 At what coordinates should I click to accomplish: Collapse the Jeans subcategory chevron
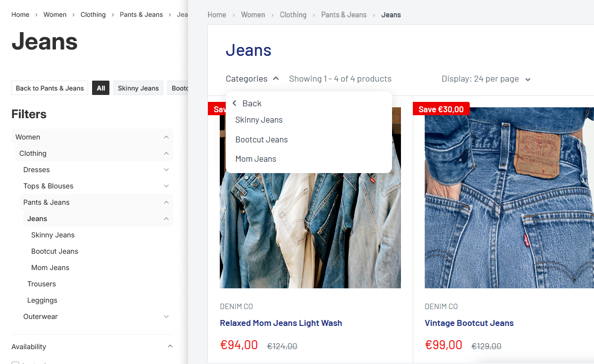click(166, 219)
